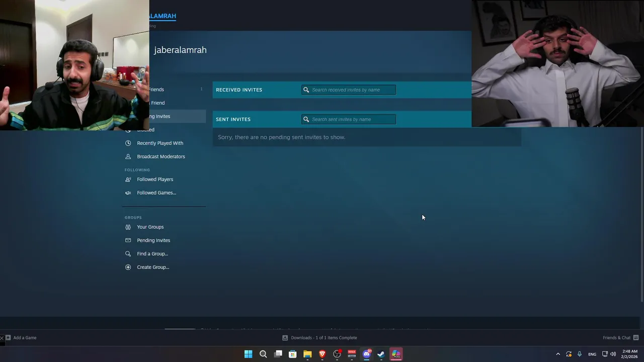Open Microsoft Store from taskbar
This screenshot has height=362, width=644.
click(x=292, y=354)
